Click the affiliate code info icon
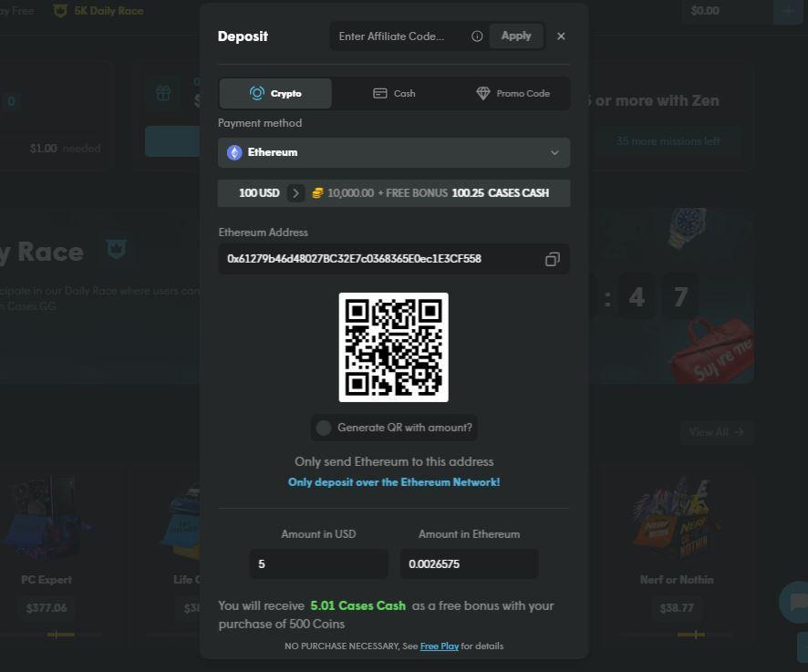 coord(477,36)
